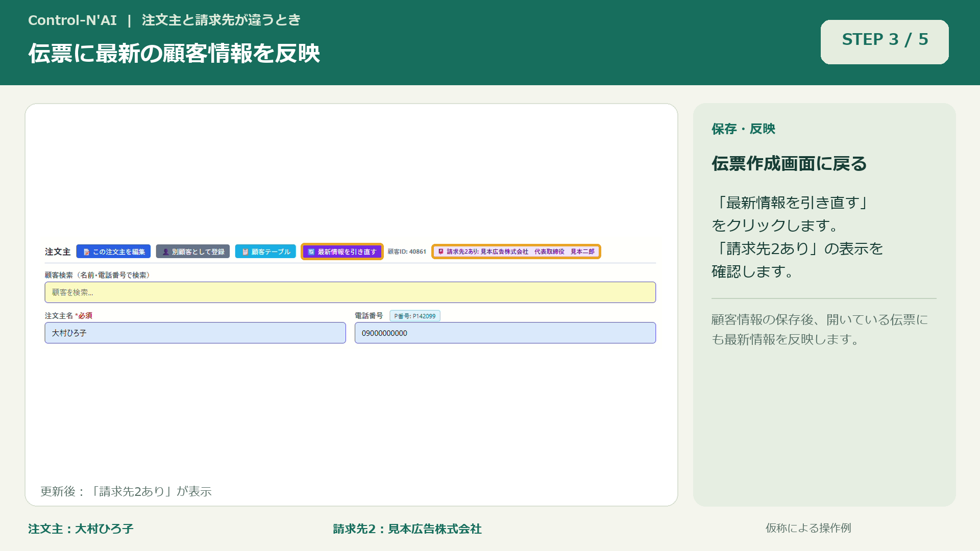Click the 顧客ID: 40861 label

coord(407,252)
